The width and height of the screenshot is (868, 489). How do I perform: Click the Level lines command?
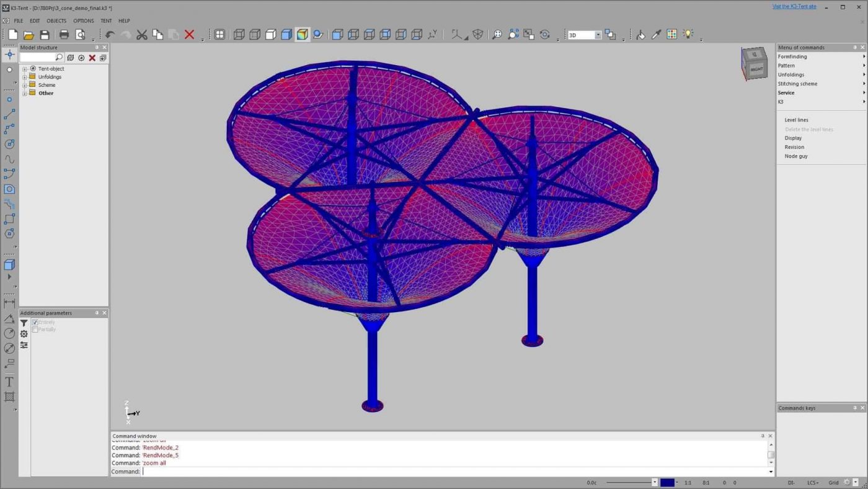pyautogui.click(x=796, y=120)
